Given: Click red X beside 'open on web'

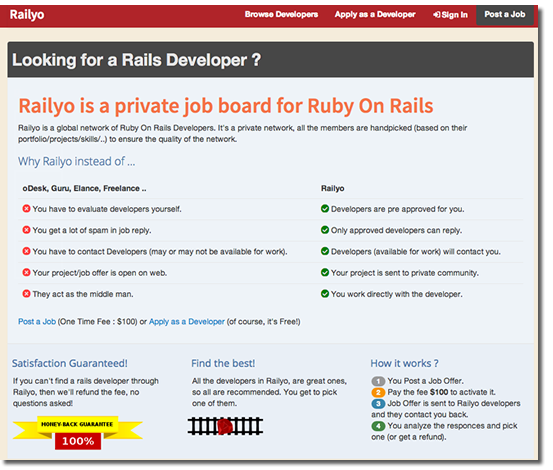Looking at the screenshot, I should click(x=26, y=273).
